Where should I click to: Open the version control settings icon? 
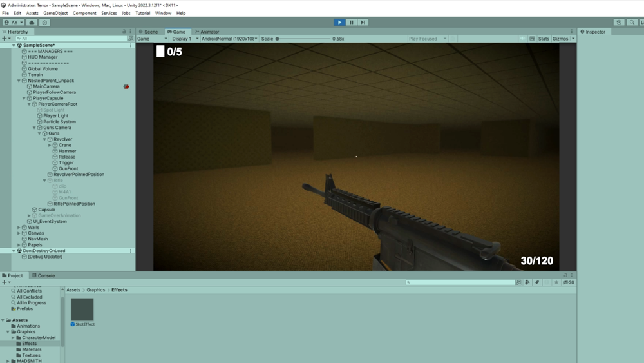pos(44,22)
